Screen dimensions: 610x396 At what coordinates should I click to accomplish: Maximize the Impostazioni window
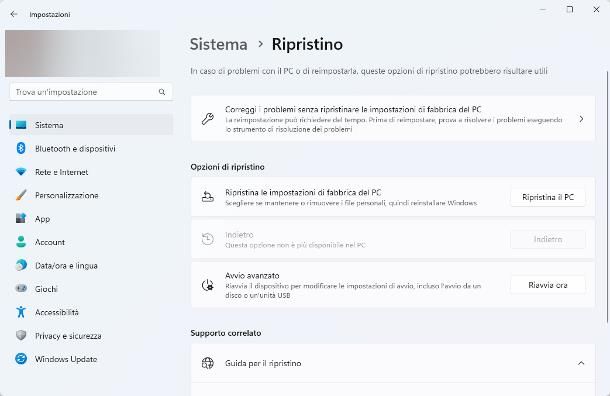pos(570,9)
